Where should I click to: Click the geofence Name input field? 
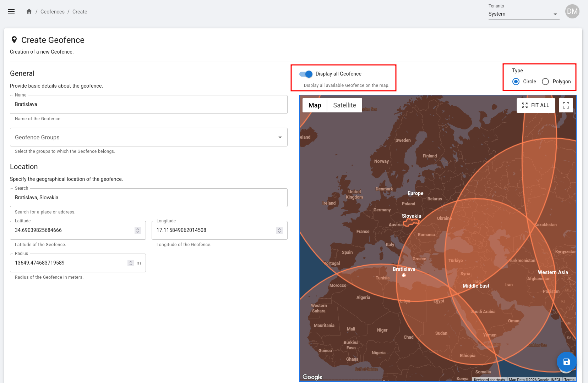coord(148,104)
